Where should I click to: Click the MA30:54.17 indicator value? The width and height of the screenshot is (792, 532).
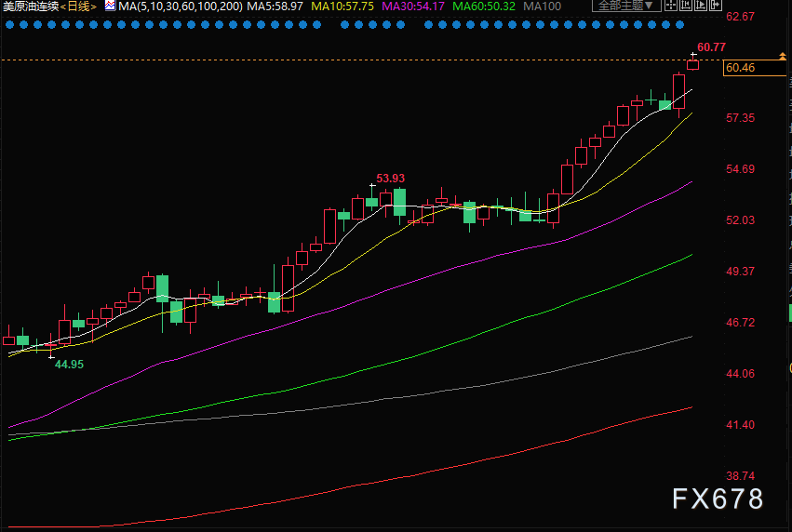(x=413, y=7)
